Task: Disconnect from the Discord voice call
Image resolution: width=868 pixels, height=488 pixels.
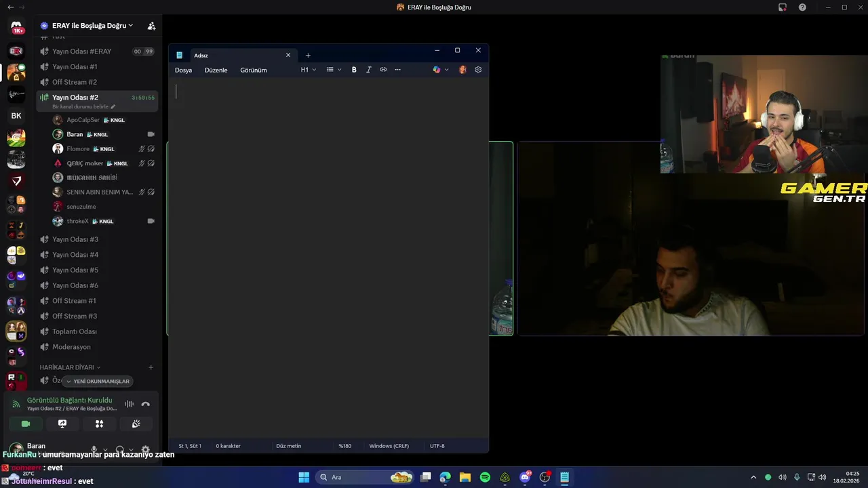Action: [145, 404]
